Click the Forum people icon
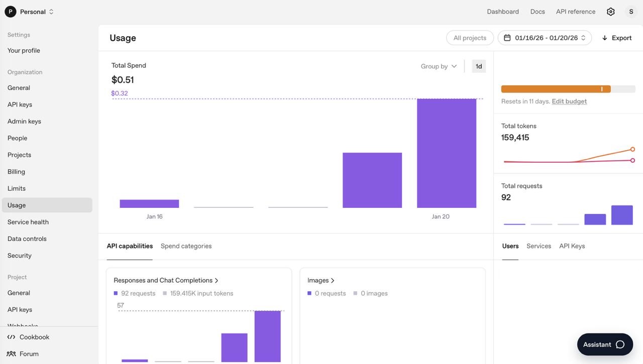Viewport: 643px width, 364px height. pyautogui.click(x=11, y=353)
